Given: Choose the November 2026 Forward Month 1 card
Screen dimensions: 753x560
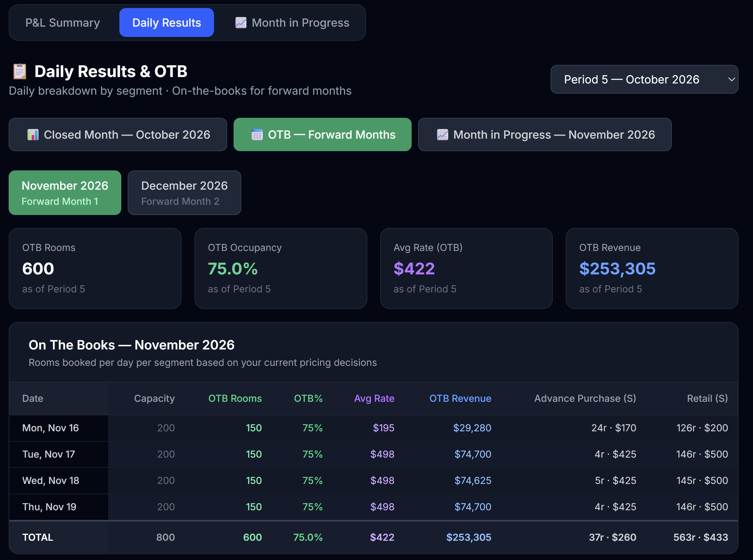Looking at the screenshot, I should (x=65, y=193).
